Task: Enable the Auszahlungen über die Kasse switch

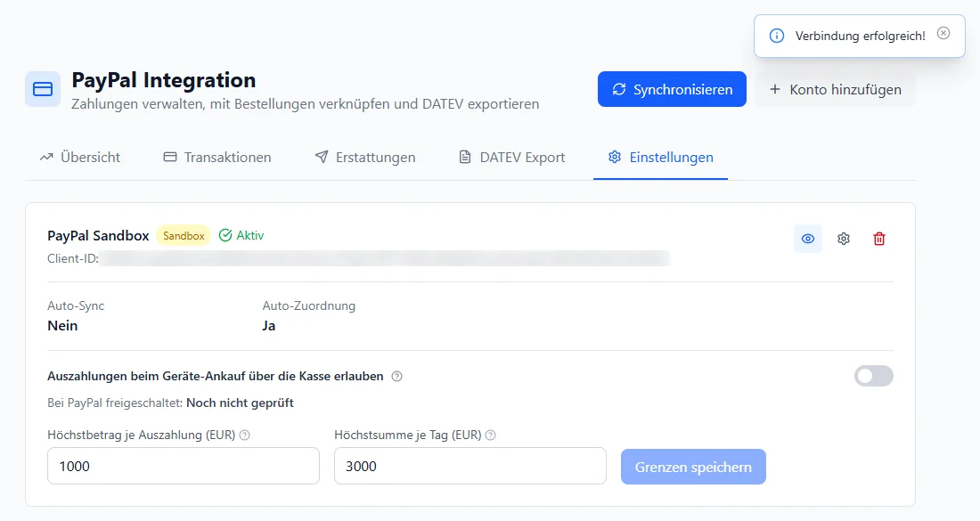Action: click(x=874, y=376)
